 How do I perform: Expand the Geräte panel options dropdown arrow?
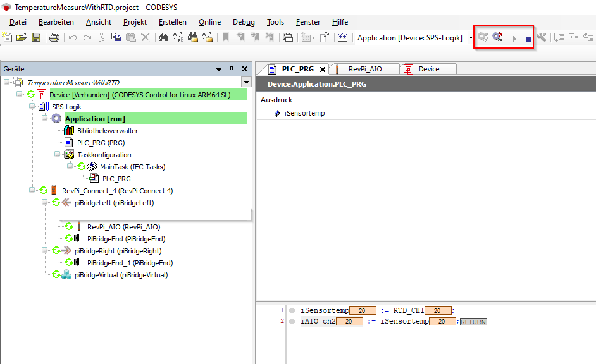218,68
